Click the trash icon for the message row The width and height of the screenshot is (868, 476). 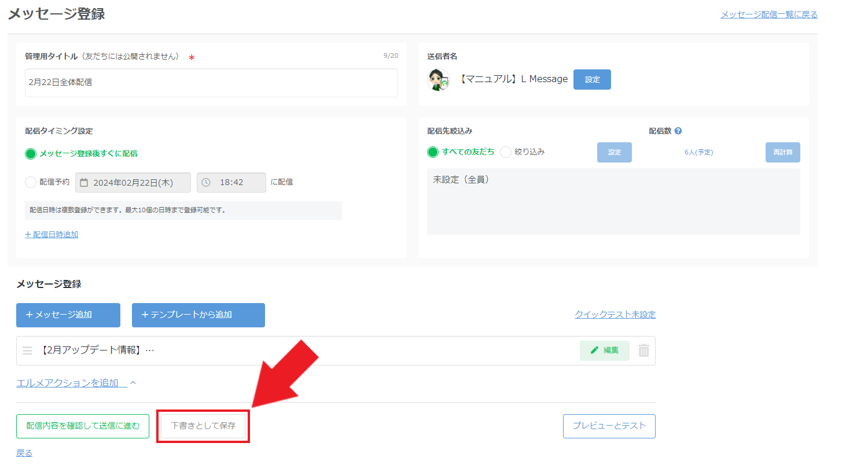[643, 350]
